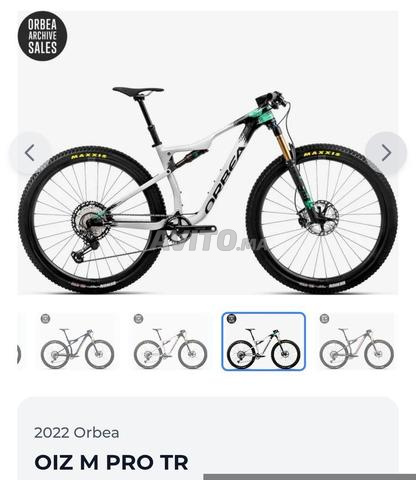416x480 pixels.
Task: Select the white bike color thumbnail
Action: click(170, 342)
